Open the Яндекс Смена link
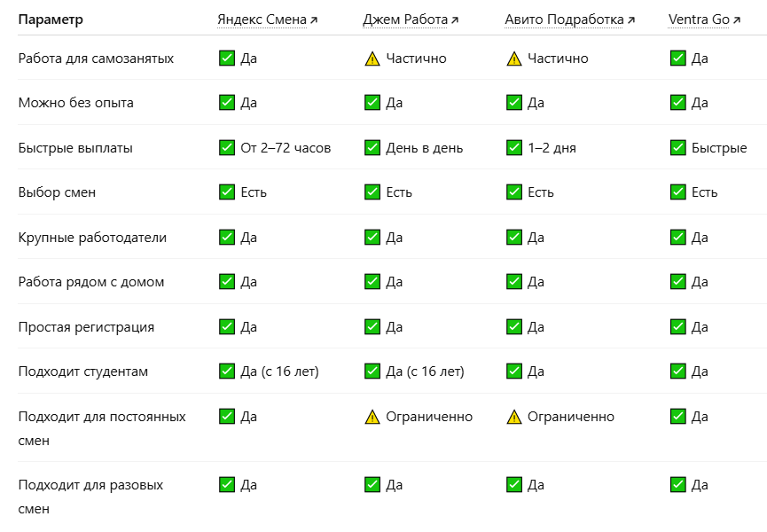 click(267, 20)
